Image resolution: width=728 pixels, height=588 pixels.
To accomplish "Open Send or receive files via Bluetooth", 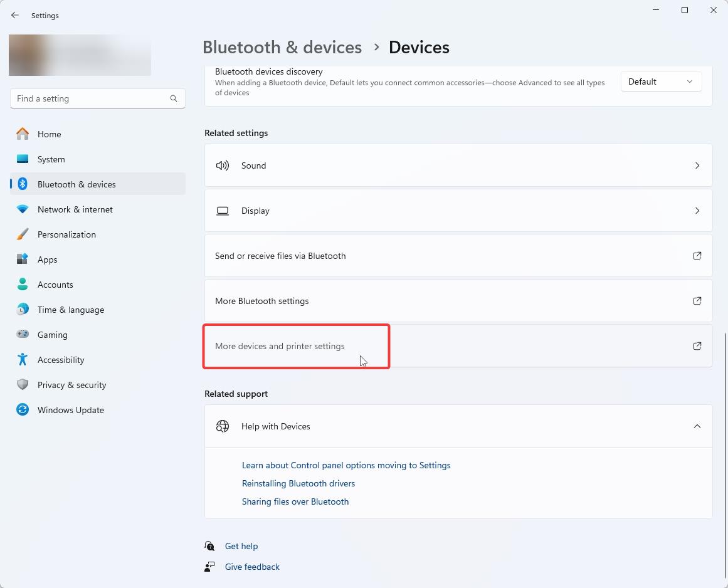I will point(280,256).
